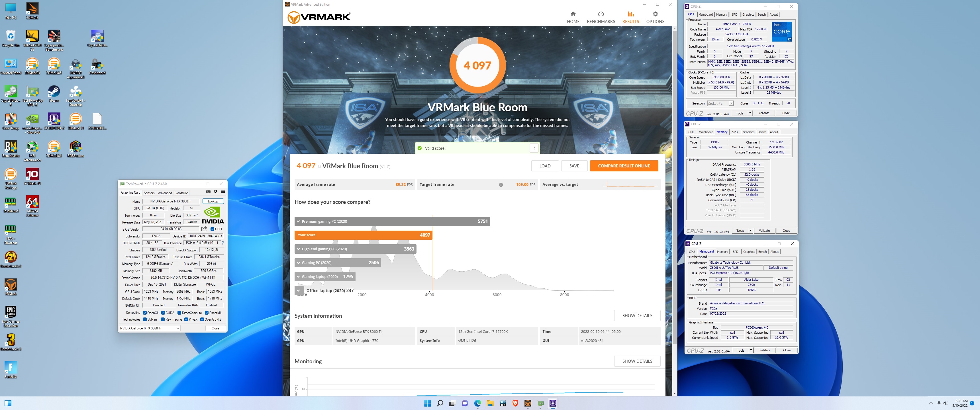Toggle the PhysX checkbox in GPU-Z
The width and height of the screenshot is (980, 410).
point(186,319)
